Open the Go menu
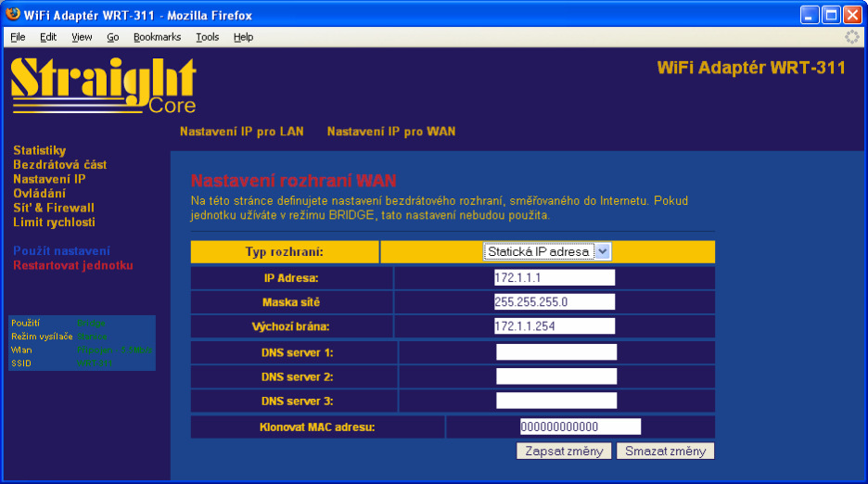This screenshot has height=484, width=868. click(113, 37)
